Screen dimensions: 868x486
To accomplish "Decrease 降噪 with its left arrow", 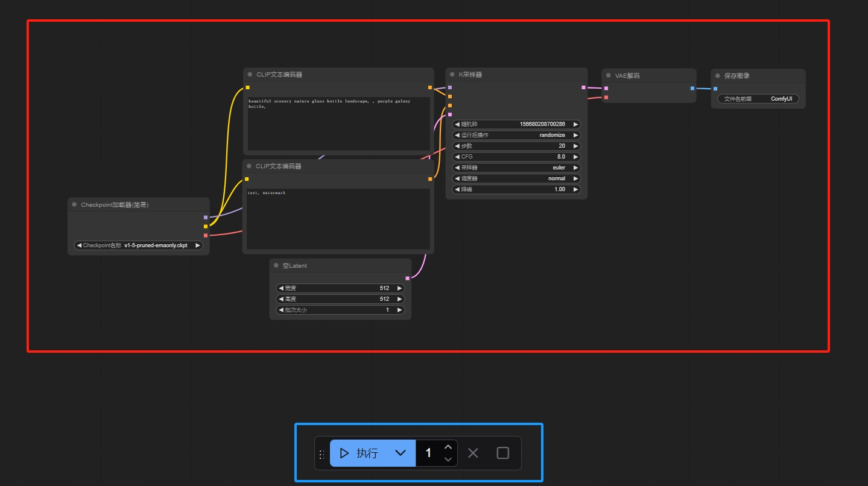I will click(457, 189).
